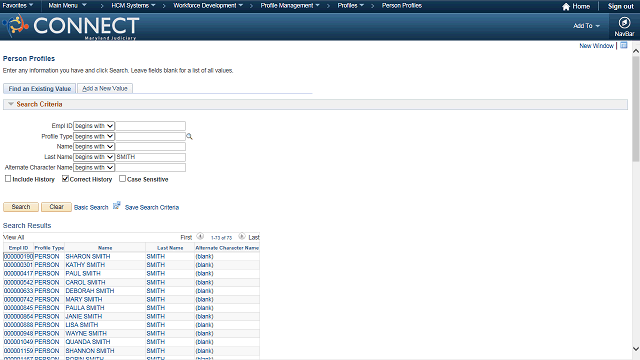This screenshot has height=360, width=640.
Task: Sort by Profile Type column header
Action: tap(49, 248)
